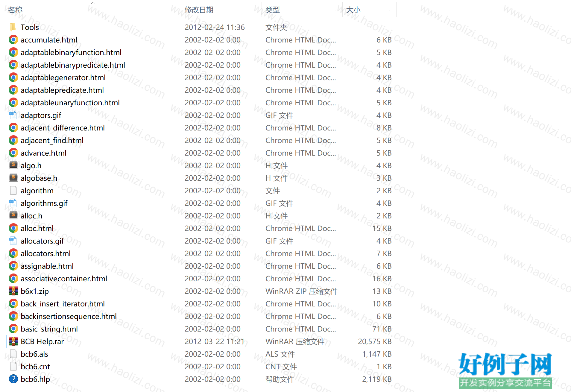Click the Chrome icon beside advance.html
This screenshot has height=392, width=571.
[x=13, y=153]
